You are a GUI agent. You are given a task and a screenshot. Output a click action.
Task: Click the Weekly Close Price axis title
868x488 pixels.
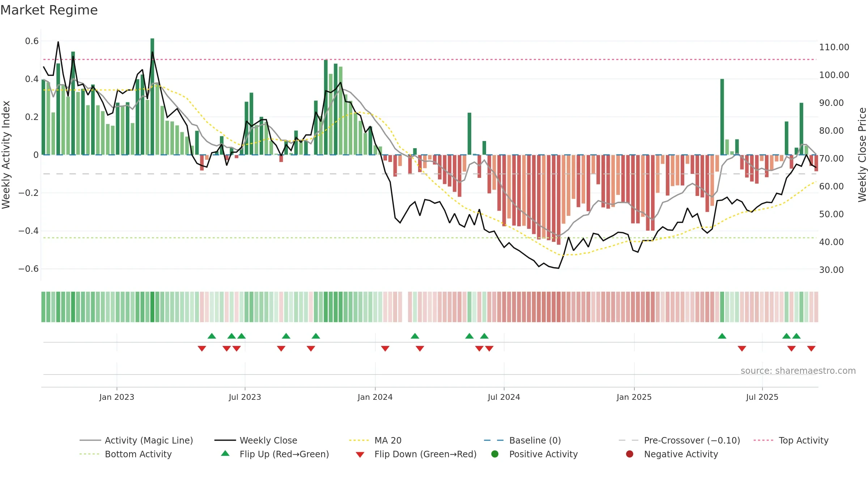tap(862, 155)
